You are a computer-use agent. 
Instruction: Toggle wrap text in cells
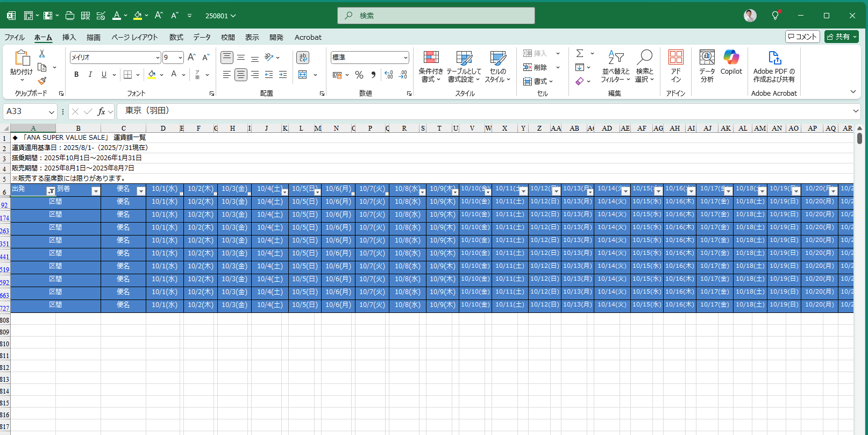[x=303, y=58]
